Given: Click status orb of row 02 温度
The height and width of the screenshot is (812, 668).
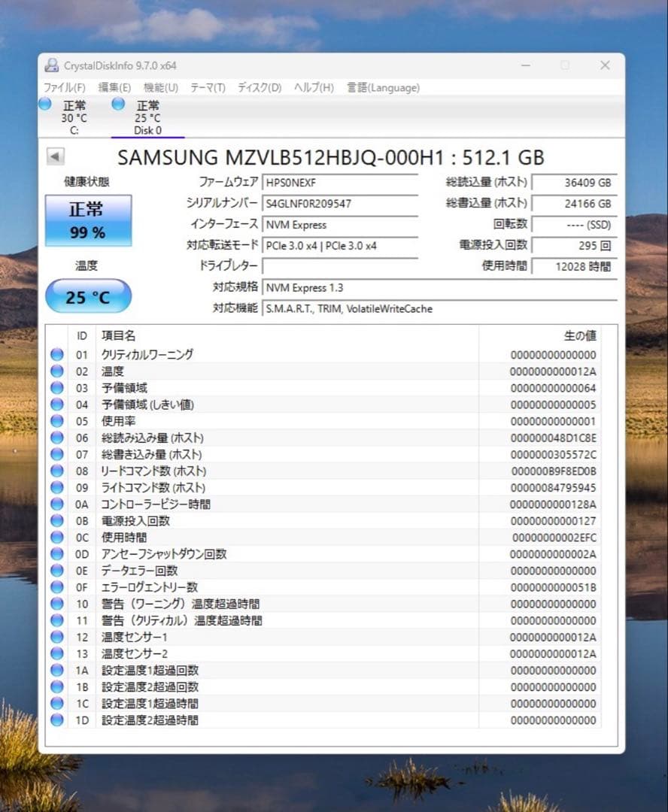Looking at the screenshot, I should click(x=57, y=371).
